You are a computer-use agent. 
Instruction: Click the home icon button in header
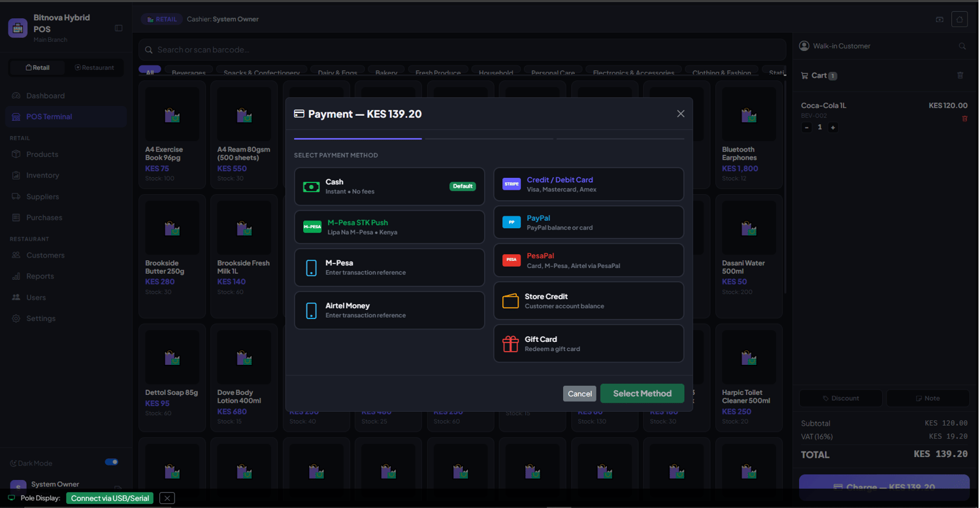(x=959, y=20)
